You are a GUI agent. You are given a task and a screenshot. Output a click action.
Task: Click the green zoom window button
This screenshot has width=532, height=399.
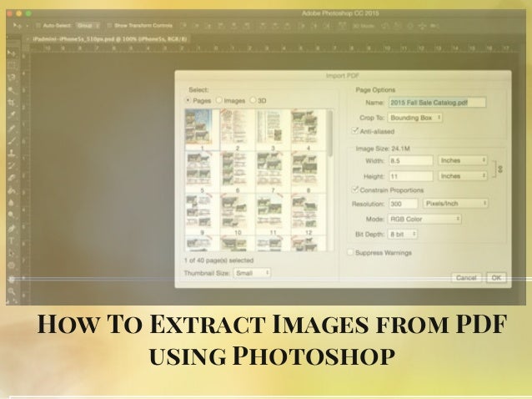(x=28, y=13)
